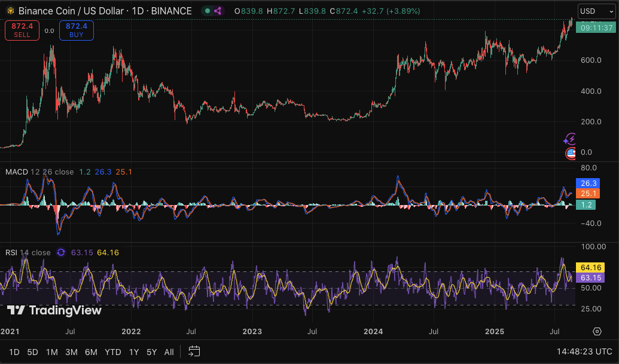Toggle the green market status dot

pyautogui.click(x=206, y=11)
